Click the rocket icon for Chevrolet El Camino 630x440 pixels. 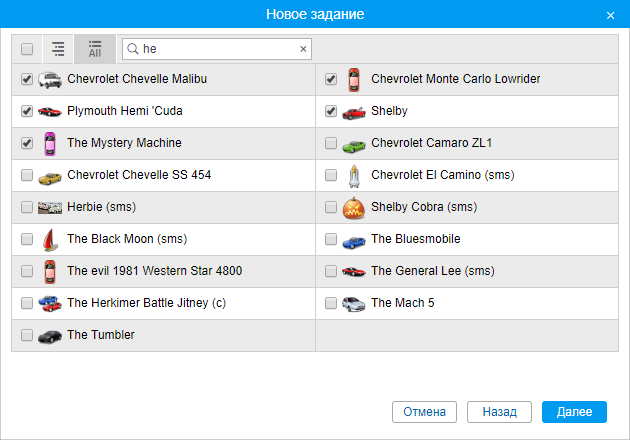coord(354,176)
